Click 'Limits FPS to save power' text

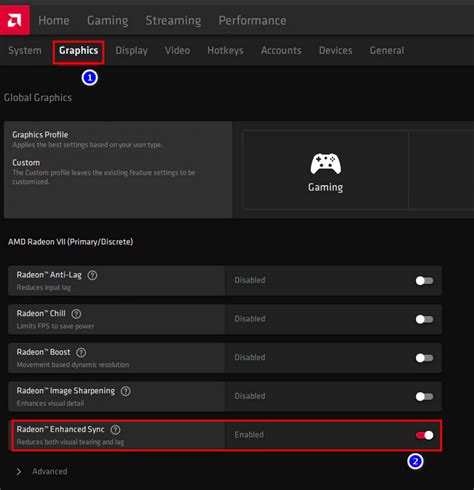coord(55,326)
